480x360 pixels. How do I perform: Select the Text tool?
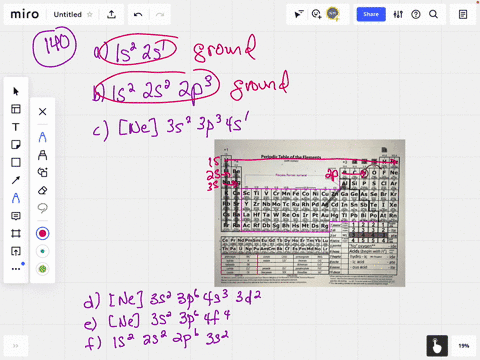[x=16, y=127]
